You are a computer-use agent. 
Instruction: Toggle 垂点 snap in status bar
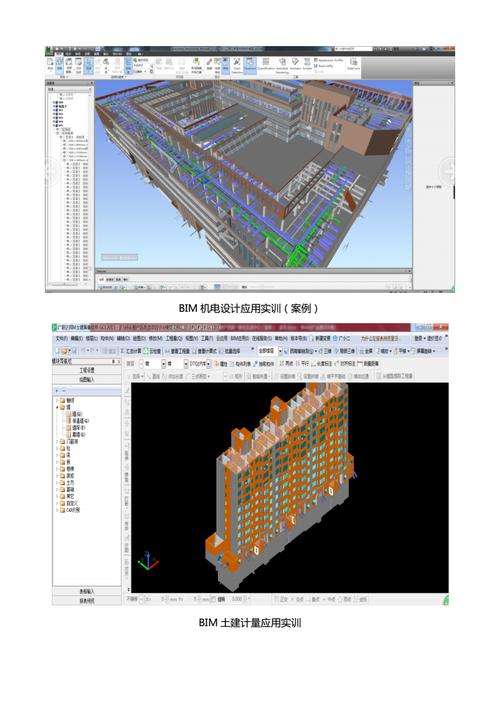coord(313,599)
